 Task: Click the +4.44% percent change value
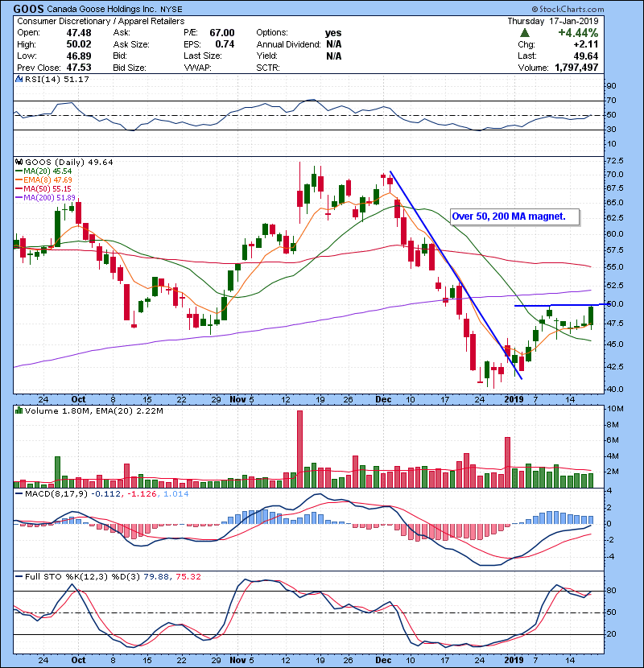[x=578, y=33]
